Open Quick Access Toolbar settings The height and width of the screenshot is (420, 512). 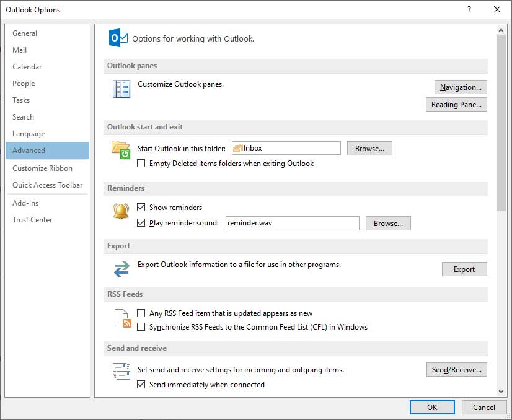(47, 185)
